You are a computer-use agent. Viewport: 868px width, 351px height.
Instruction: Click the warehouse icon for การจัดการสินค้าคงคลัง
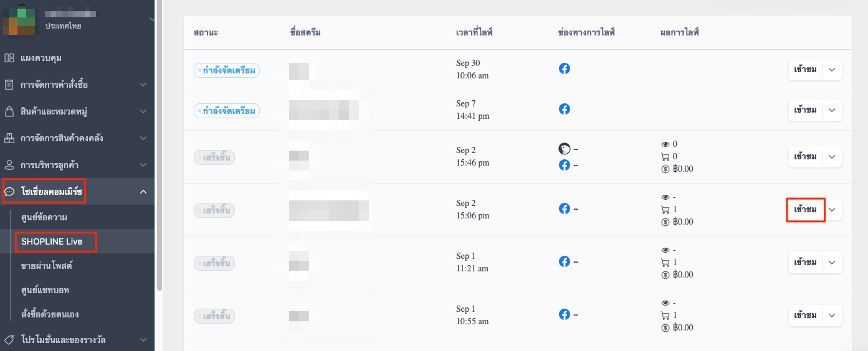pos(9,138)
